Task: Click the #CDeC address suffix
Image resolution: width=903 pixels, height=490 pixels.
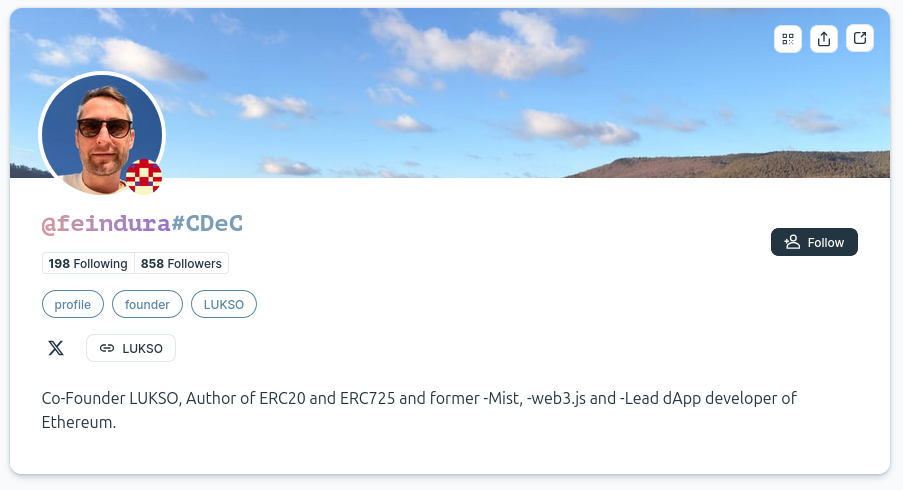Action: [x=207, y=224]
